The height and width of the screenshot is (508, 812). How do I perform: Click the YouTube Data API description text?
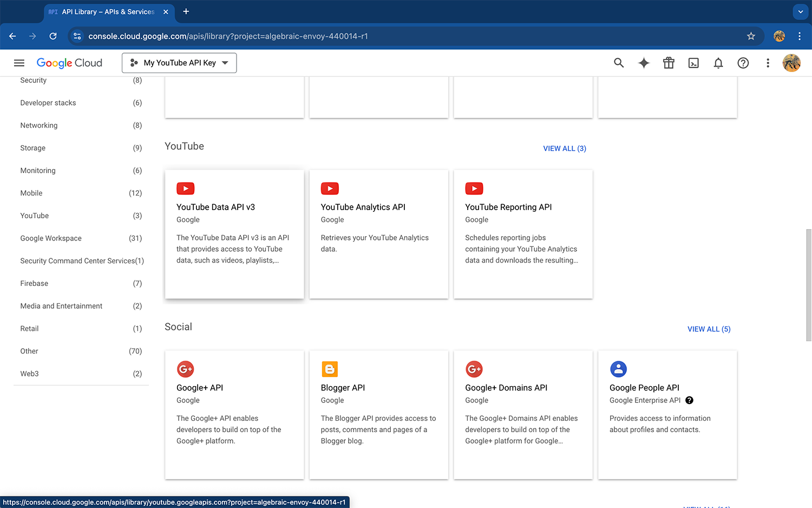click(x=233, y=249)
